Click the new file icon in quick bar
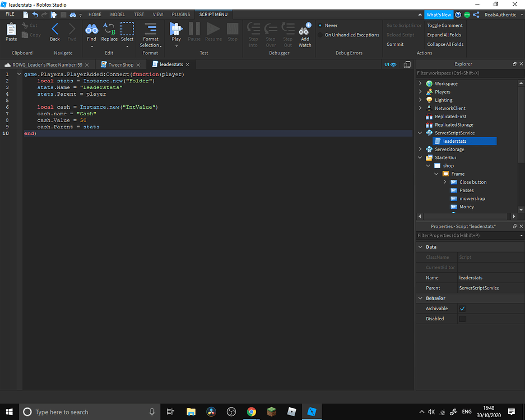This screenshot has width=525, height=420. [x=26, y=15]
